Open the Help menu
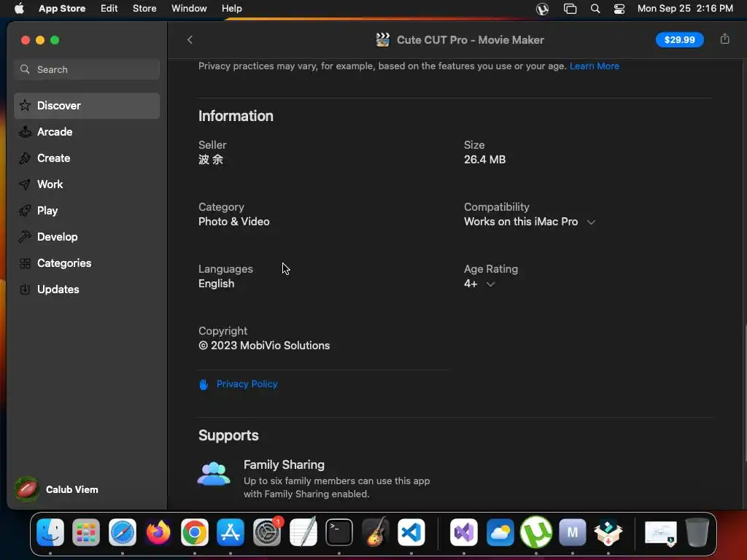The height and width of the screenshot is (560, 747). 231,9
